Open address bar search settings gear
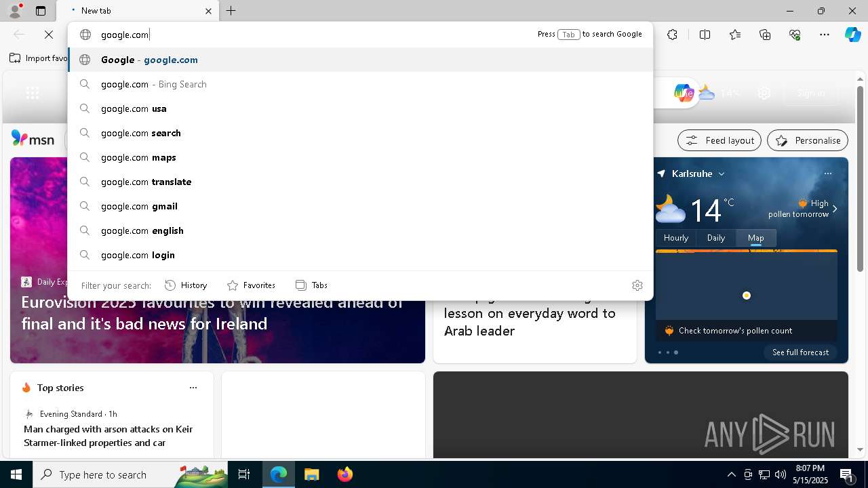The image size is (868, 488). point(637,285)
